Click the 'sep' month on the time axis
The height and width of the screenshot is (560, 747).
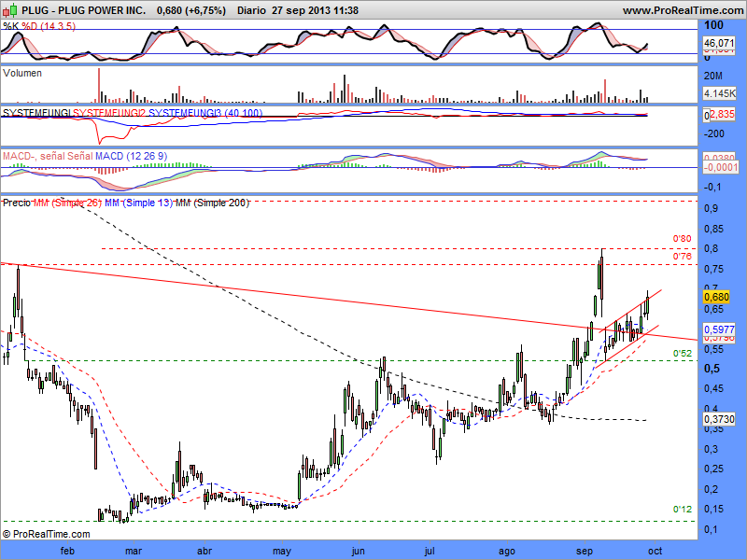(585, 552)
